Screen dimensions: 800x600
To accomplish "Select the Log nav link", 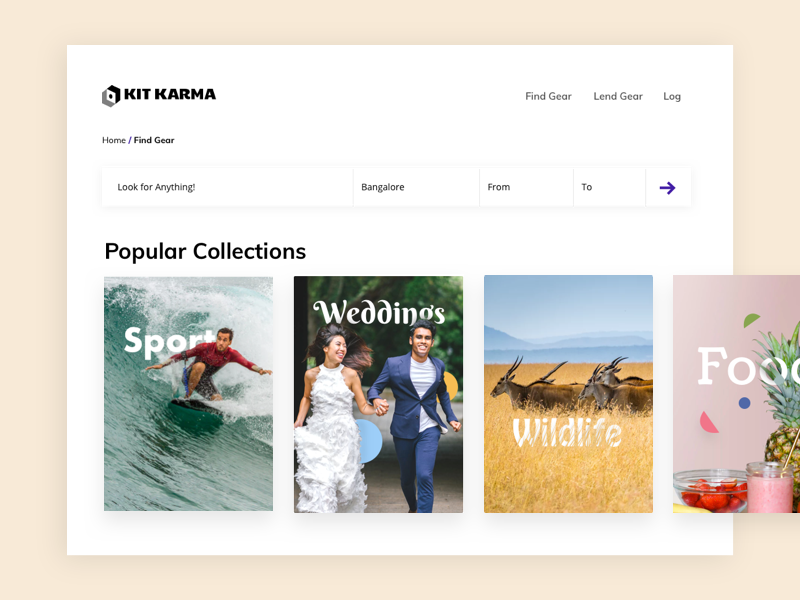I will point(672,96).
